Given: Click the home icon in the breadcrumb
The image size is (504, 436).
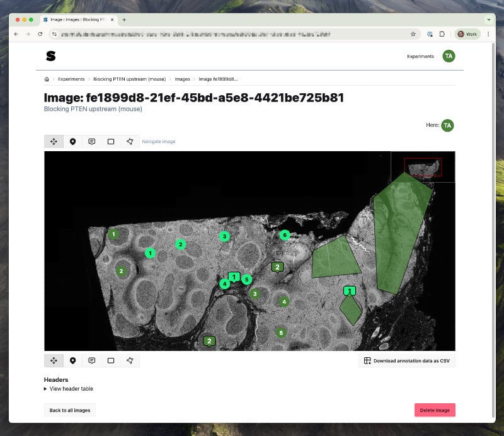Looking at the screenshot, I should pyautogui.click(x=47, y=79).
